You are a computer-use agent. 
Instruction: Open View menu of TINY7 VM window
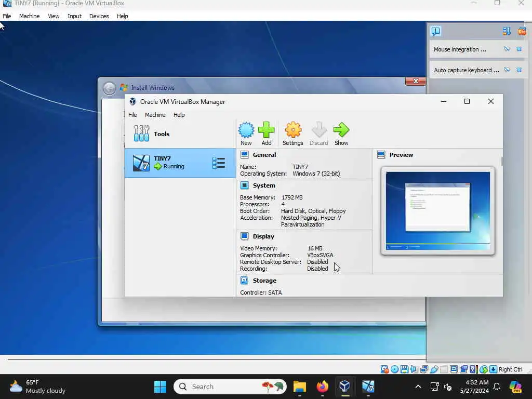click(54, 16)
